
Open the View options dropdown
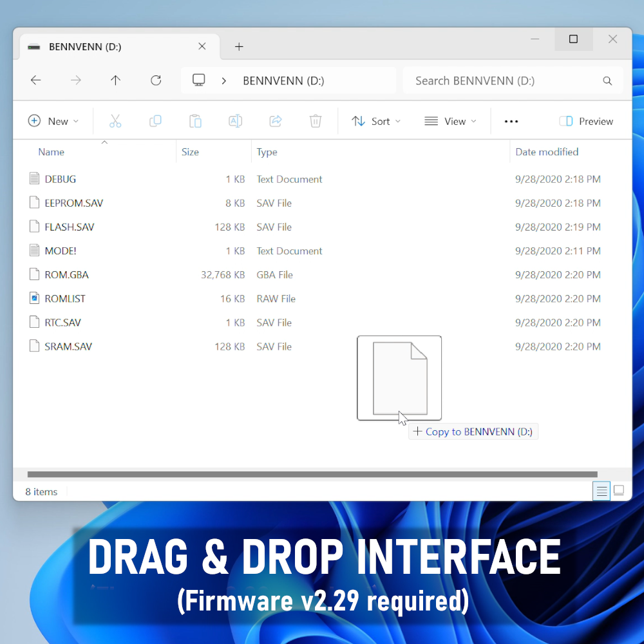tap(451, 121)
